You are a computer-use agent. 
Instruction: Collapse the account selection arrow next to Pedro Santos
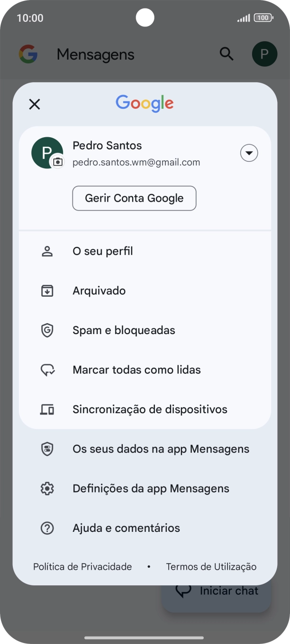tap(249, 153)
